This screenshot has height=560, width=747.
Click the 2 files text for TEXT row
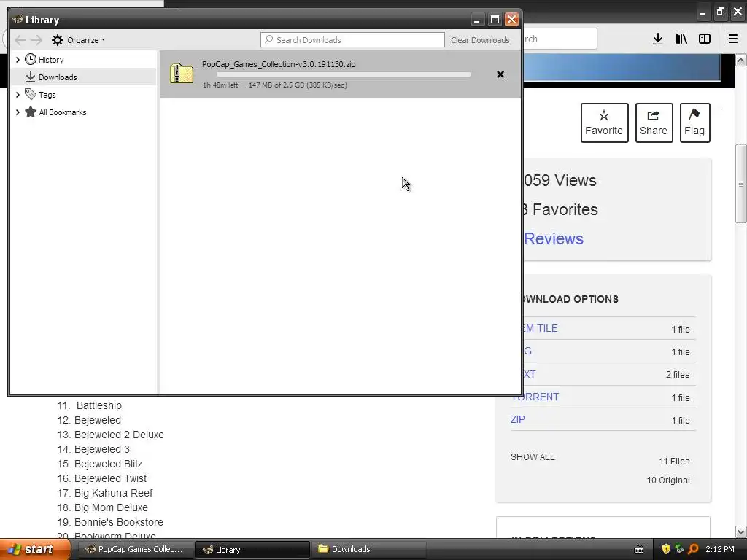pyautogui.click(x=678, y=374)
